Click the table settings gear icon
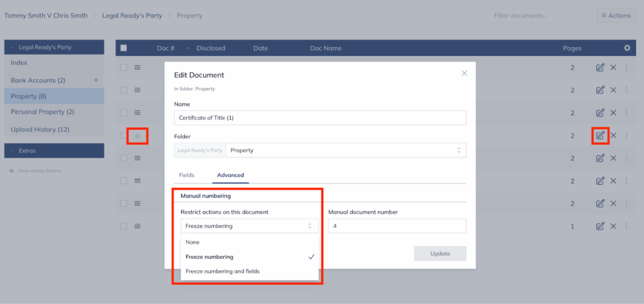 (x=626, y=48)
